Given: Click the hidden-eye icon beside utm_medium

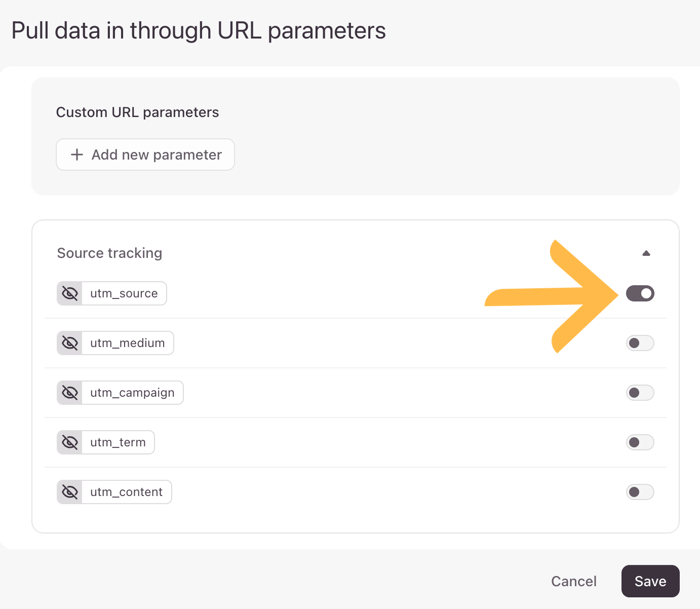Looking at the screenshot, I should (x=70, y=343).
